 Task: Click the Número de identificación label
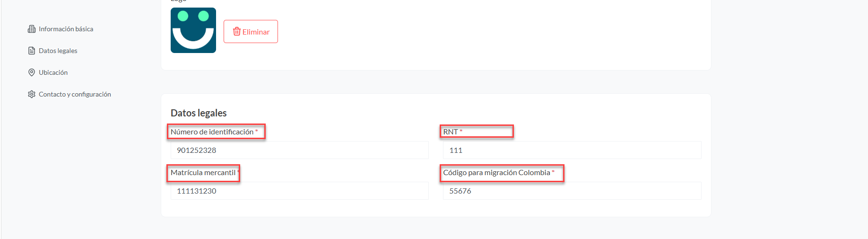tap(212, 132)
